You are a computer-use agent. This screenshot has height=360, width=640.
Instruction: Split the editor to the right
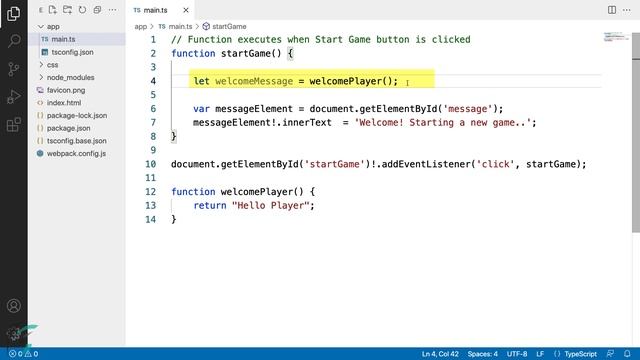coord(611,10)
